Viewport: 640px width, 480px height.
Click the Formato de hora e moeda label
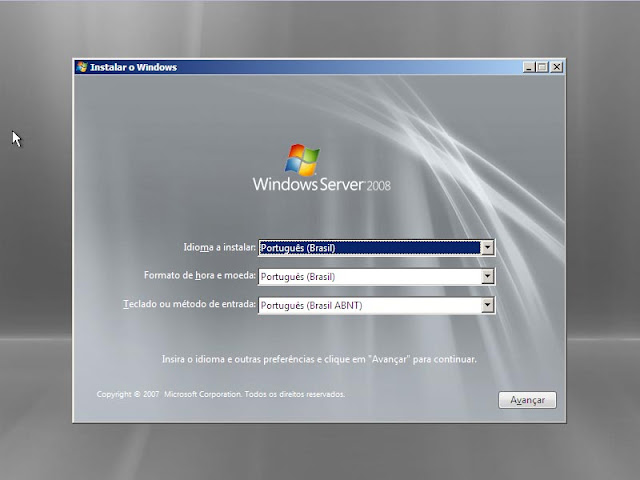(200, 276)
